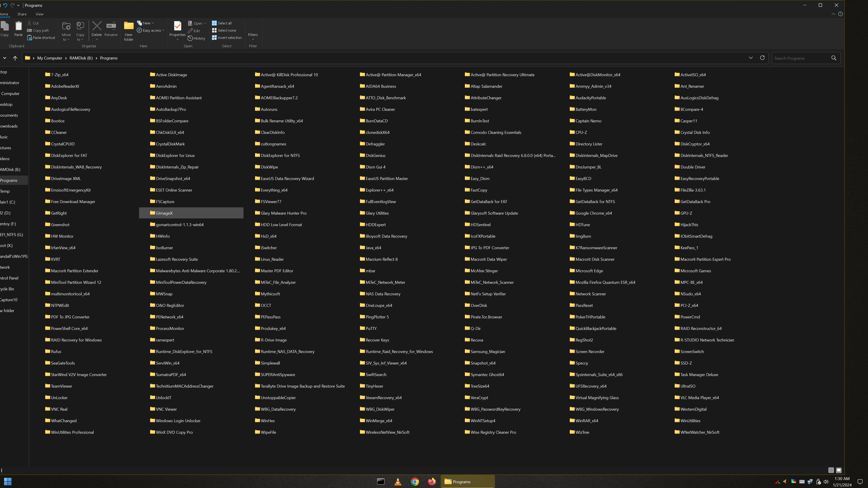The width and height of the screenshot is (868, 488).
Task: Open Easy access dropdown
Action: tap(151, 30)
